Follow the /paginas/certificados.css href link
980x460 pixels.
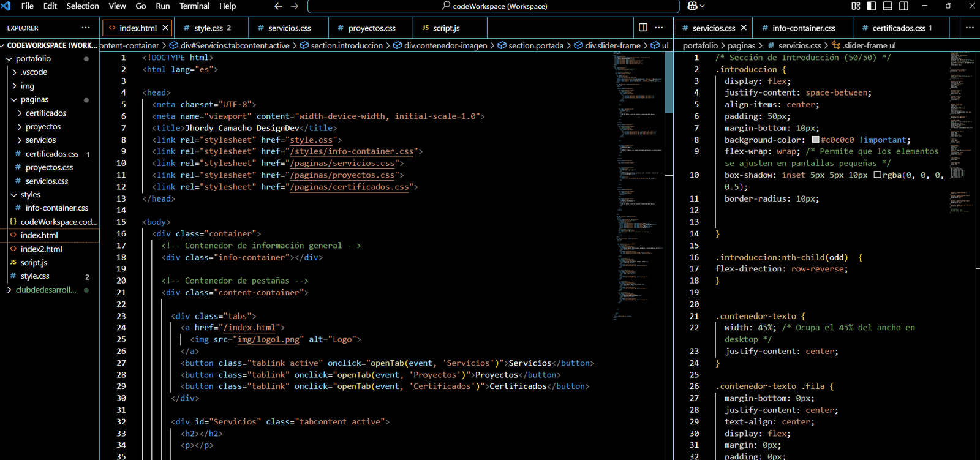pos(350,187)
